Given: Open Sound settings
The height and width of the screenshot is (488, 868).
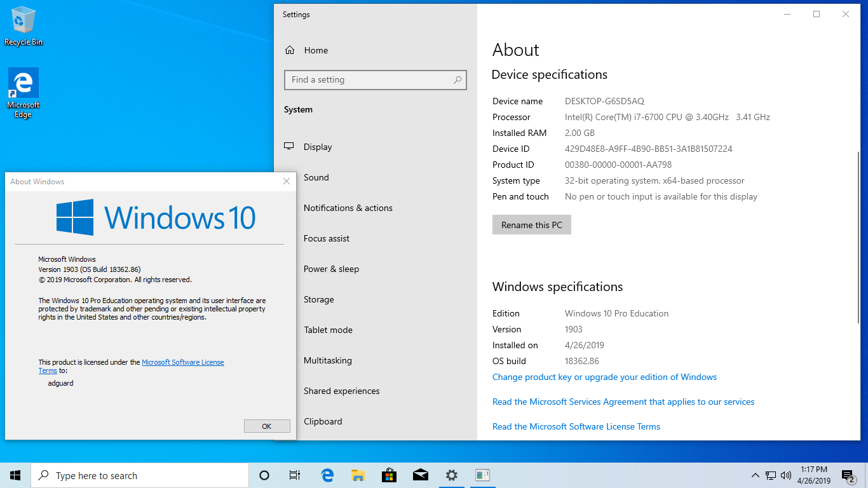Looking at the screenshot, I should [x=376, y=177].
